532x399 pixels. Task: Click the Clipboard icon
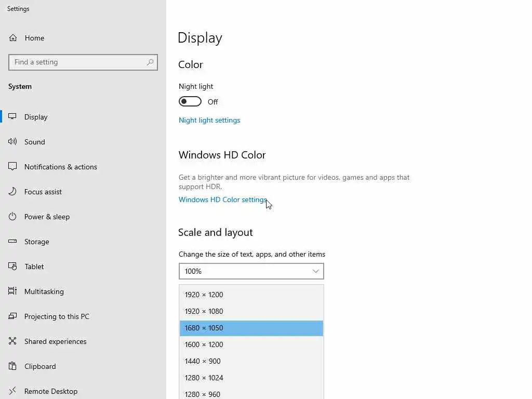tap(12, 366)
